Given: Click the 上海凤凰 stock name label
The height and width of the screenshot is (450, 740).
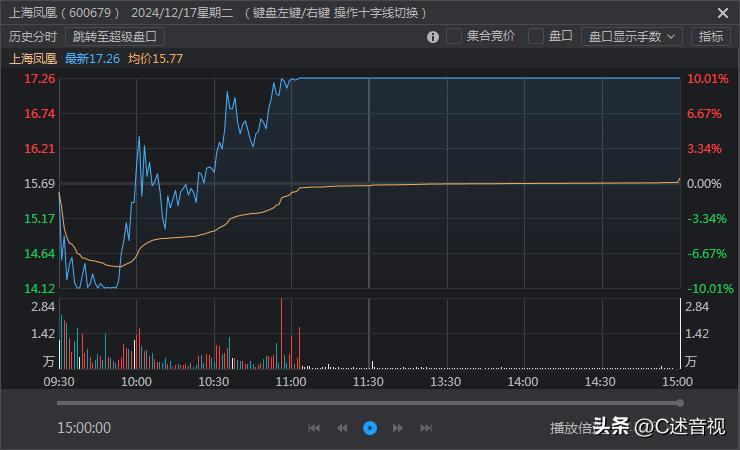Looking at the screenshot, I should [33, 58].
